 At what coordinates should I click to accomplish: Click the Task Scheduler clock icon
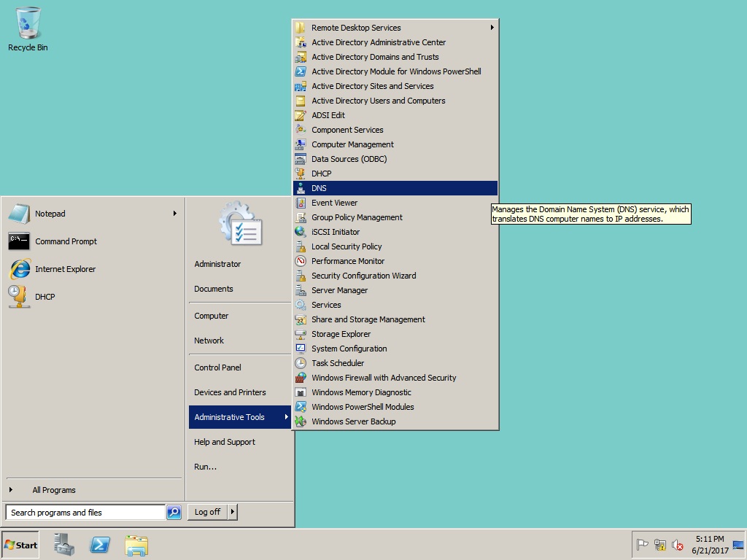tap(300, 363)
